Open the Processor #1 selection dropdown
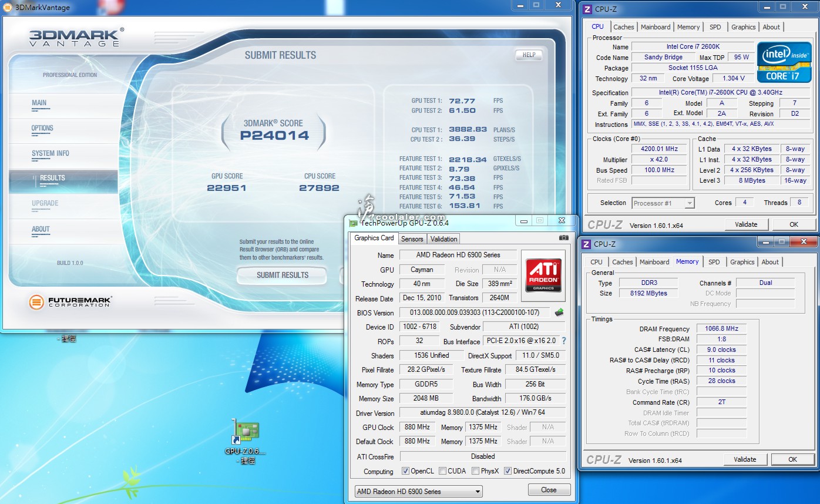The image size is (820, 504). tap(663, 203)
